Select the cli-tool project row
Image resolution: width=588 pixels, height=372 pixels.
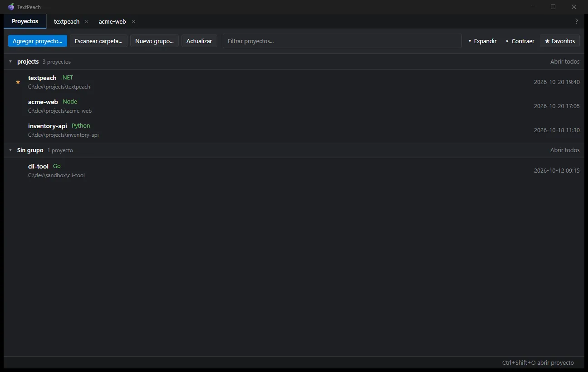click(294, 171)
